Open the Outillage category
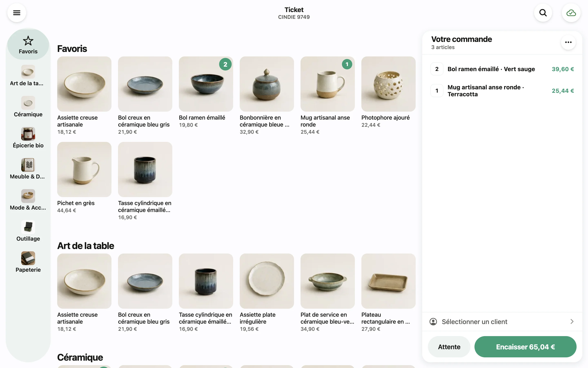 [x=28, y=231]
